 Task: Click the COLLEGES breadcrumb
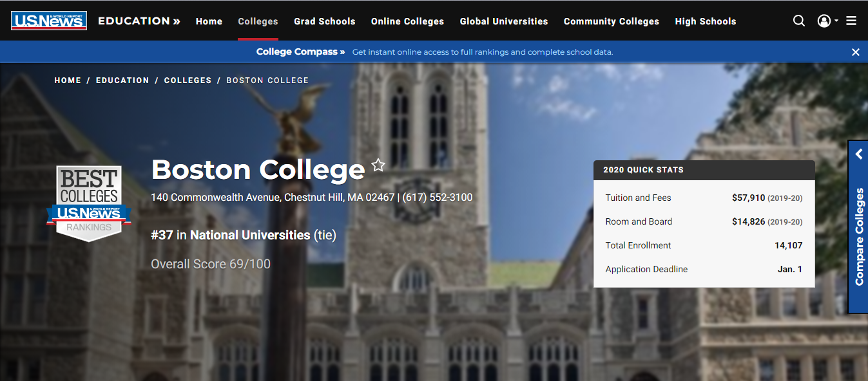(188, 80)
